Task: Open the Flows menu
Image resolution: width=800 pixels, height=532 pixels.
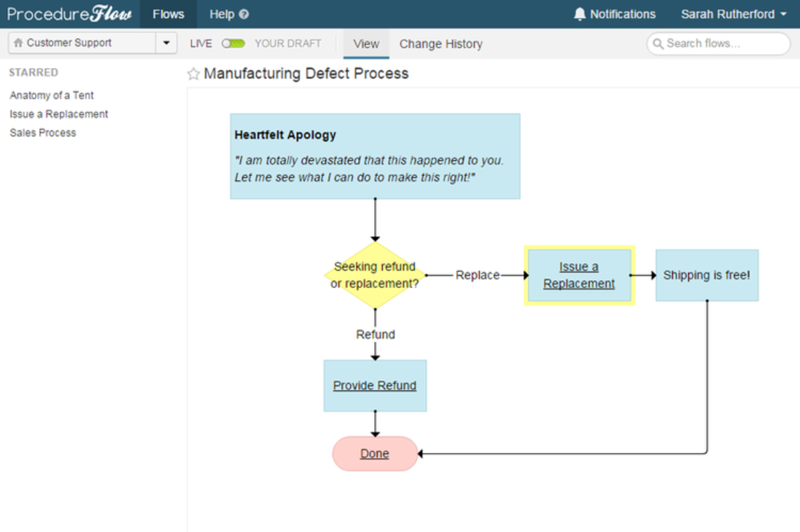Action: click(168, 14)
